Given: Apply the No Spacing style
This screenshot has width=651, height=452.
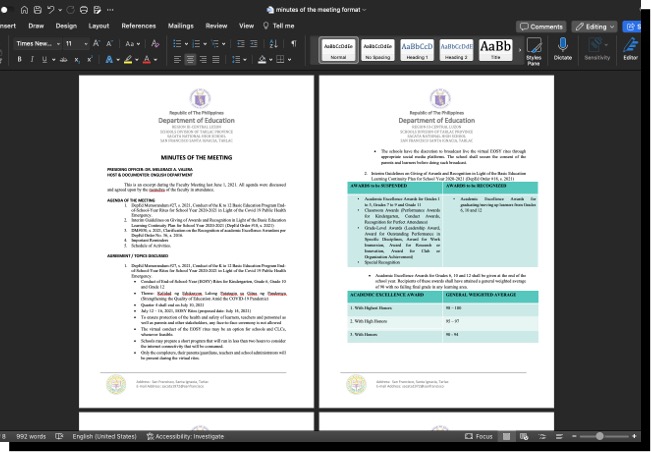Looking at the screenshot, I should click(378, 50).
